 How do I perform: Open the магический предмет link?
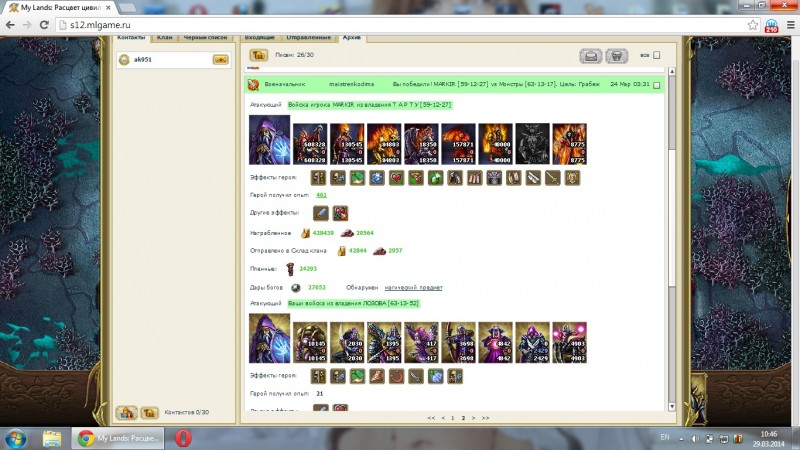tap(413, 288)
